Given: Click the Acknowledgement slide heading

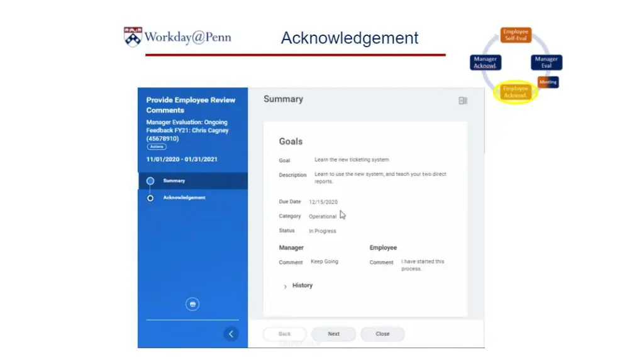Looking at the screenshot, I should [x=350, y=38].
